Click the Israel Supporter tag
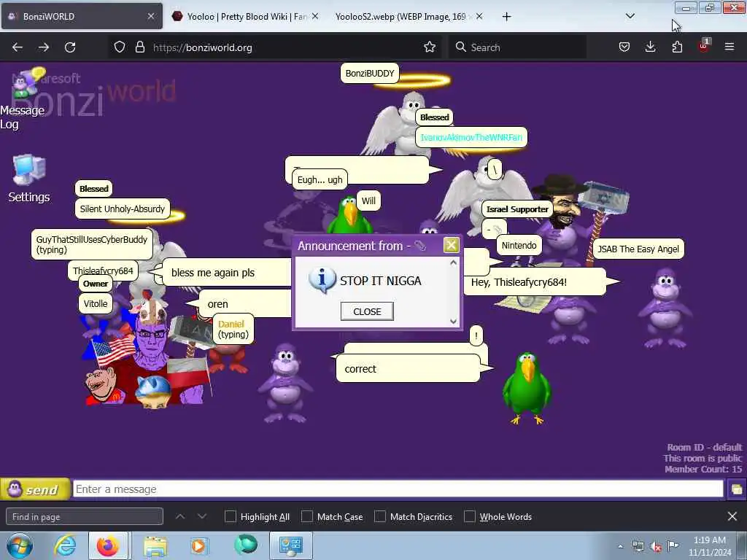747x560 pixels. [x=517, y=209]
